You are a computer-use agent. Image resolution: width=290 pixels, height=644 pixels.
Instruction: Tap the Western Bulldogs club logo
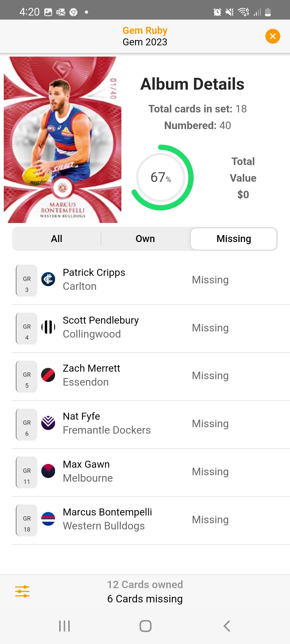pos(48,519)
